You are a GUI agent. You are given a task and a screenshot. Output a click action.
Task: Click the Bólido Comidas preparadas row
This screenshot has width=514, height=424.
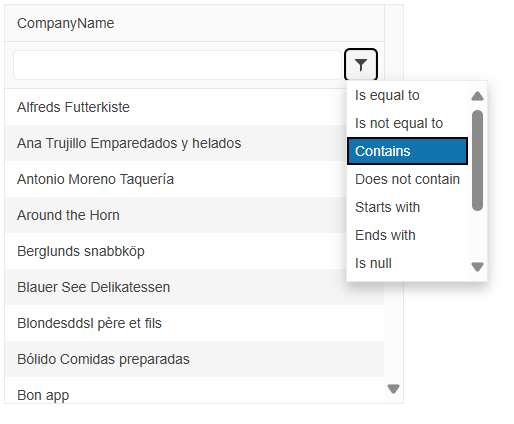click(194, 359)
